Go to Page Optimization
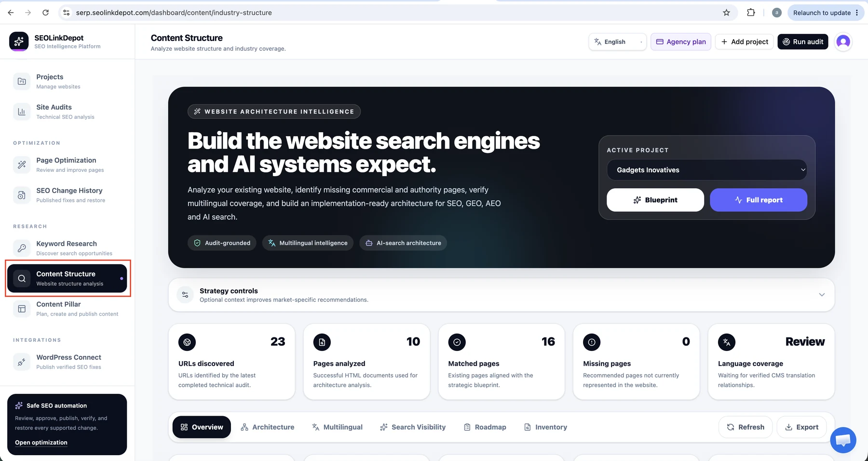Screen dimensions: 868x461 (68, 165)
